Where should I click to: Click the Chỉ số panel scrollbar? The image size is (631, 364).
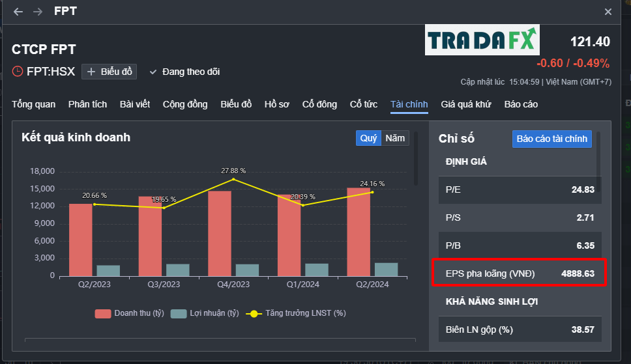[598, 161]
